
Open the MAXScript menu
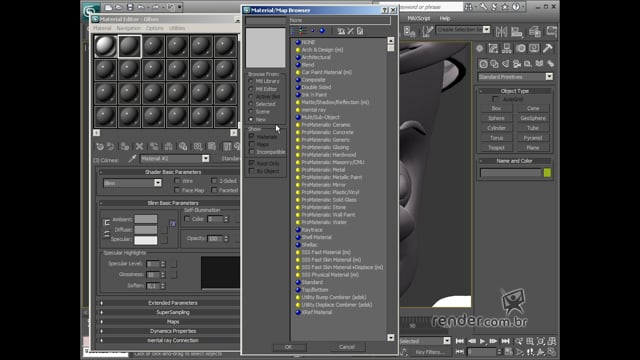(x=418, y=18)
